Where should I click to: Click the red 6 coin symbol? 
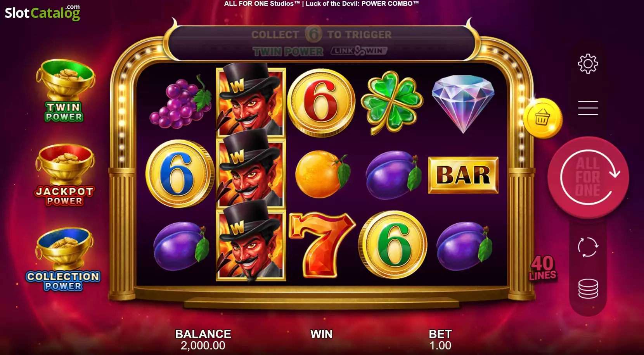coord(321,102)
